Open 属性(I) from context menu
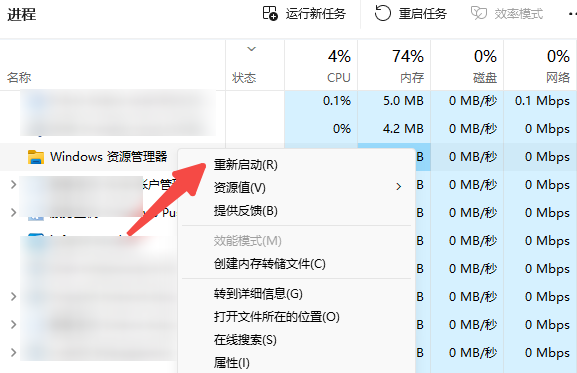Viewport: 577px width, 373px height. click(x=231, y=363)
